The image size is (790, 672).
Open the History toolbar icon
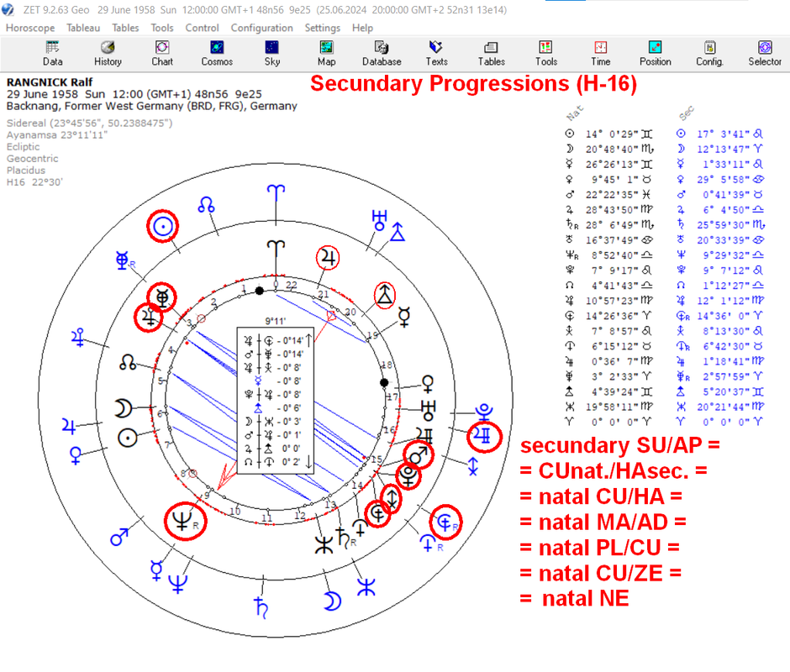pyautogui.click(x=108, y=54)
